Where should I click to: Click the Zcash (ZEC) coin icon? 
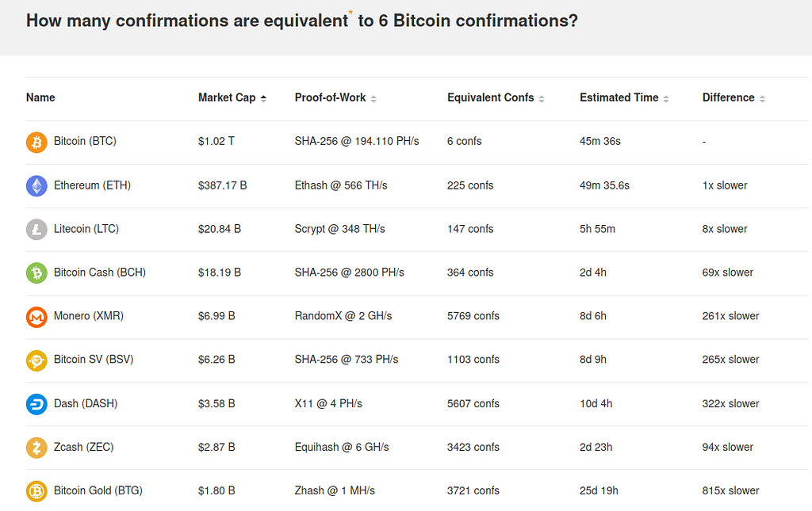(36, 448)
